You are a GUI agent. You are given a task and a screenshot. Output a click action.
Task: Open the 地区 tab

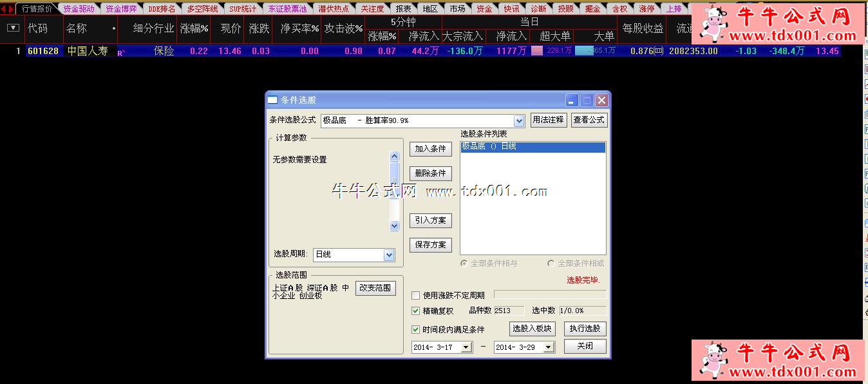tap(430, 8)
